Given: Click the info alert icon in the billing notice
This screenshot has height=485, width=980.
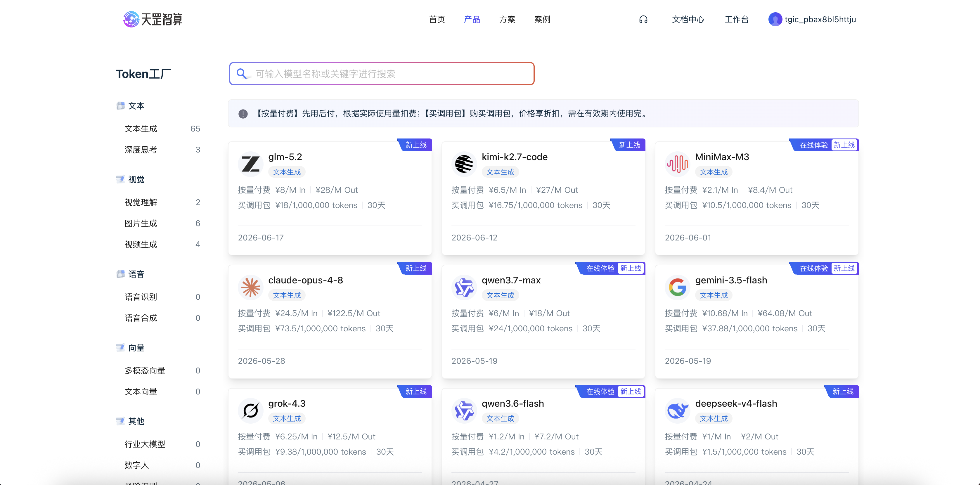Looking at the screenshot, I should (x=243, y=114).
